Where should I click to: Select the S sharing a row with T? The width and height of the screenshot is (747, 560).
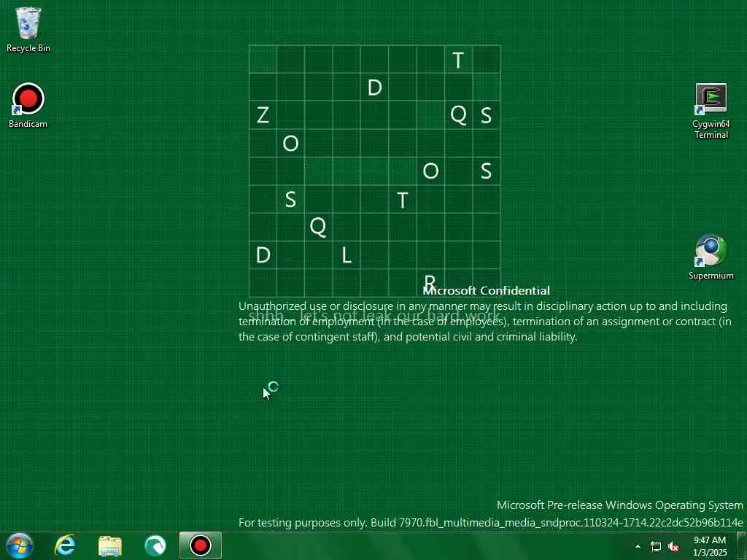tap(290, 199)
